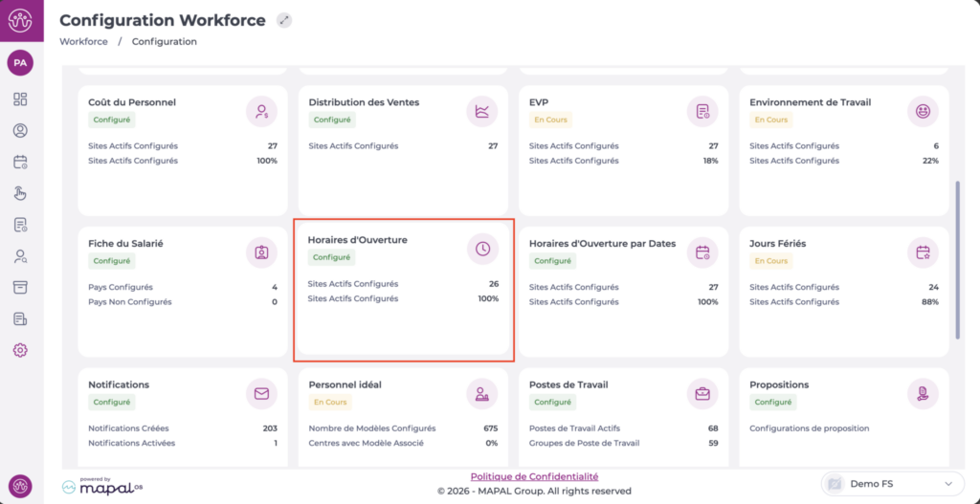Open the calendar schedule icon in sidebar

[x=20, y=163]
